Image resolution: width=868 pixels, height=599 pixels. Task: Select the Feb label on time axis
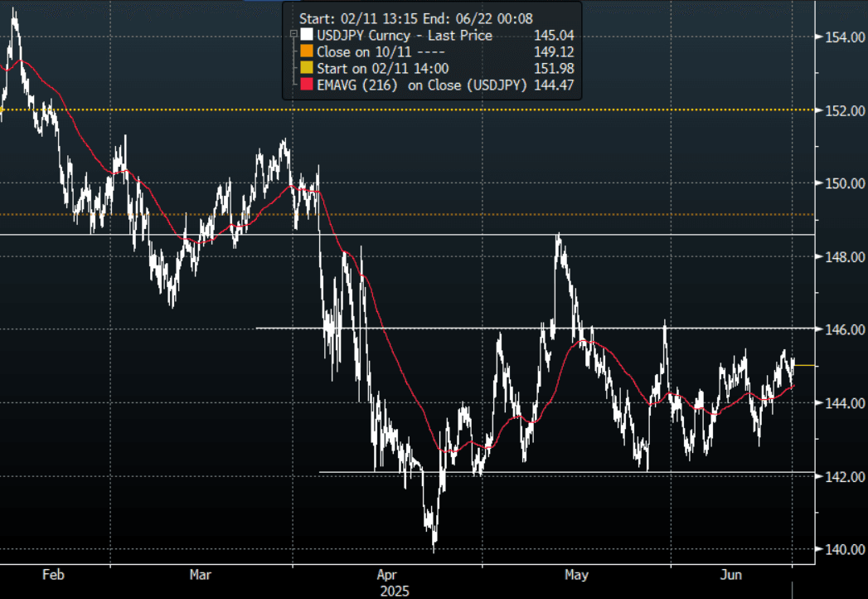pos(51,575)
